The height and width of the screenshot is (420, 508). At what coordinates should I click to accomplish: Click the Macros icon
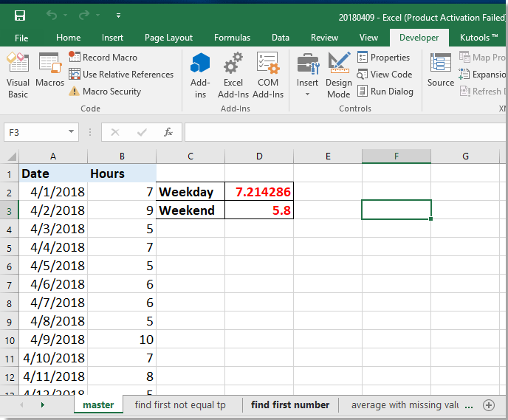tap(49, 72)
